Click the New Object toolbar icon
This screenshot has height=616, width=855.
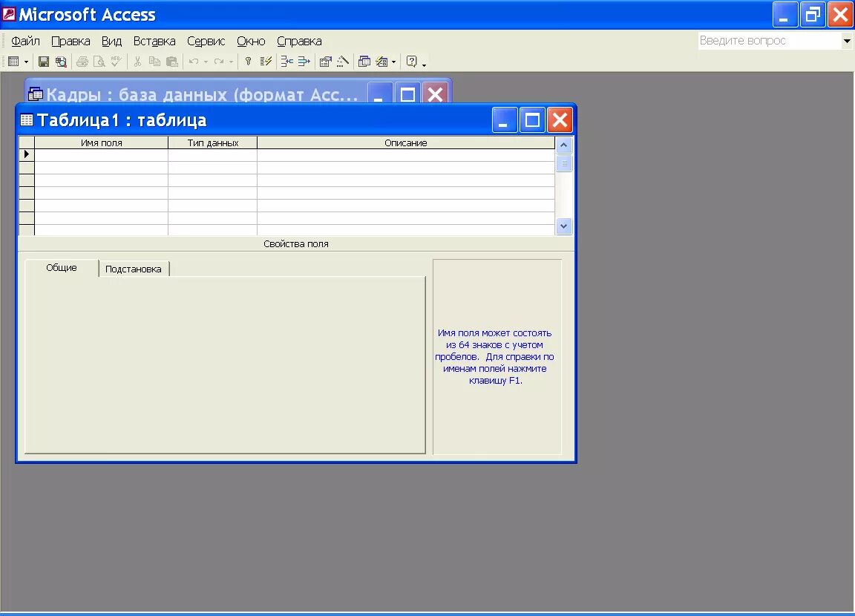pyautogui.click(x=381, y=62)
